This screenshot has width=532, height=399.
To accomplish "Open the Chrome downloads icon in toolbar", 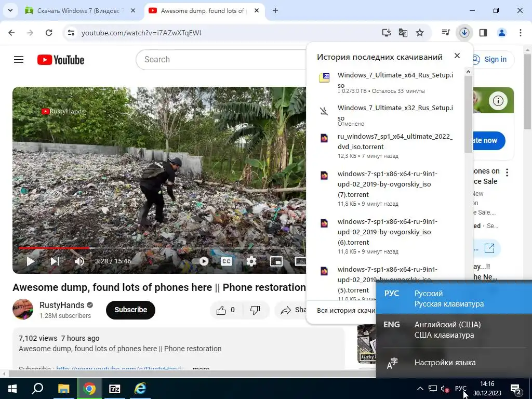I will coord(464,33).
